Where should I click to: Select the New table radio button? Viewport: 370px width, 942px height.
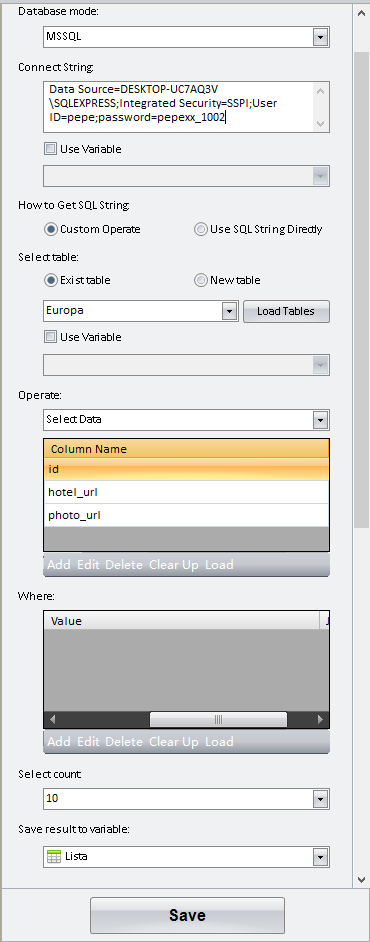tap(201, 280)
